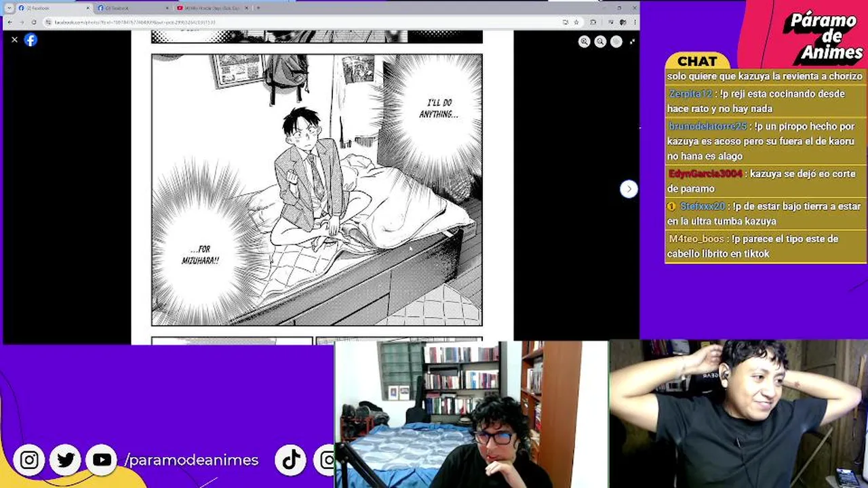Reload the current page
The image size is (868, 488).
point(34,22)
